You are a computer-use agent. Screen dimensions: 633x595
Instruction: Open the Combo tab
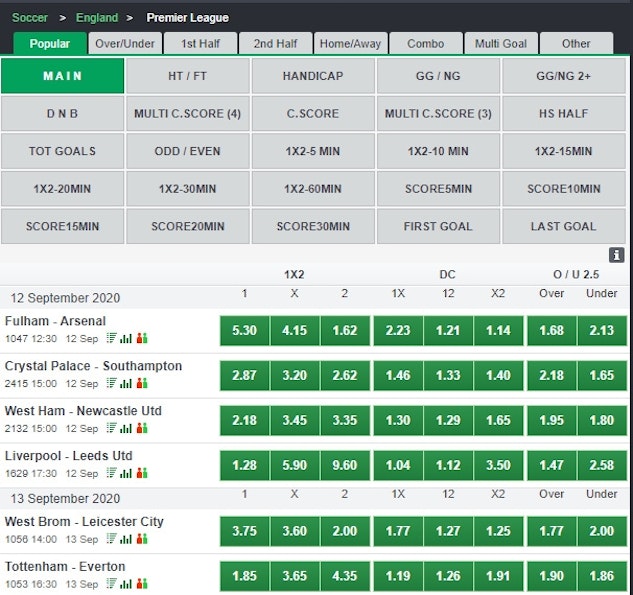pyautogui.click(x=425, y=43)
